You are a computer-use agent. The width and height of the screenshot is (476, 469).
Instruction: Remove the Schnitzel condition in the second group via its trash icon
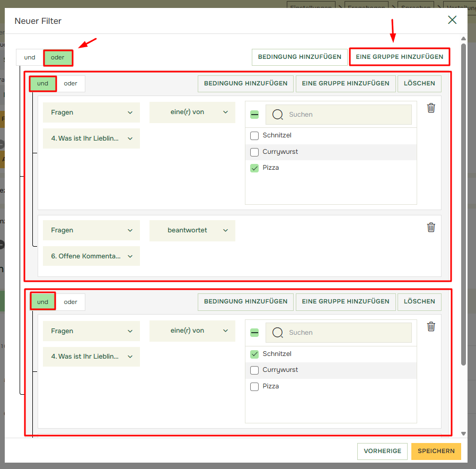[431, 326]
